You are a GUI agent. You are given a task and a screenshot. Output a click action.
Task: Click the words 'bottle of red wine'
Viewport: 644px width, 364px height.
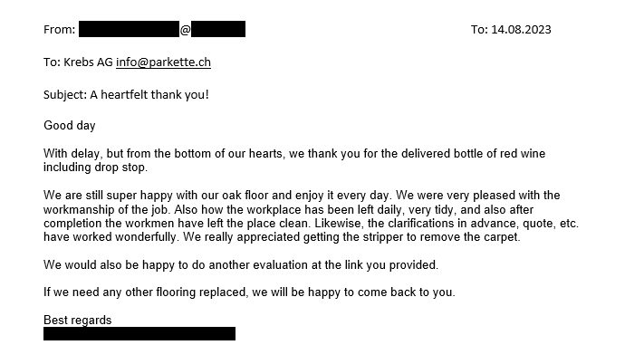click(x=499, y=154)
